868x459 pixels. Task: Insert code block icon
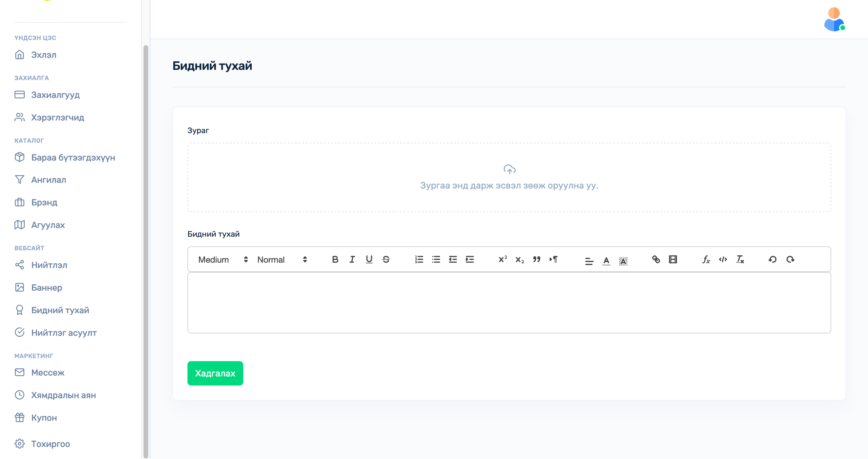pos(723,259)
